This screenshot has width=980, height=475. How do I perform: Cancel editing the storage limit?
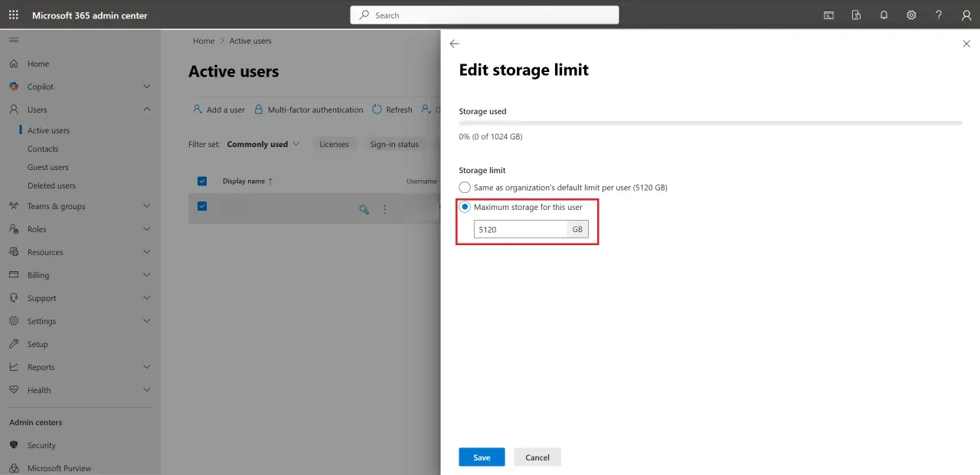point(537,457)
